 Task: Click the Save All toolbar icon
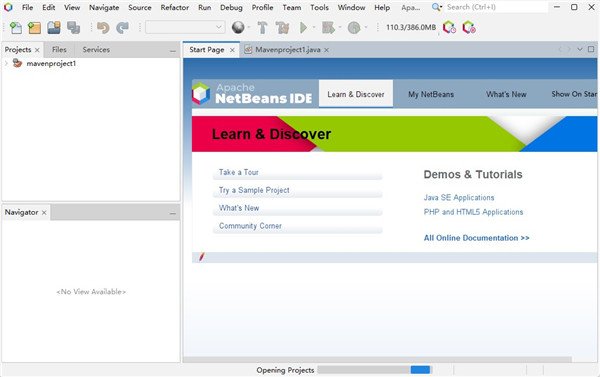[x=73, y=28]
